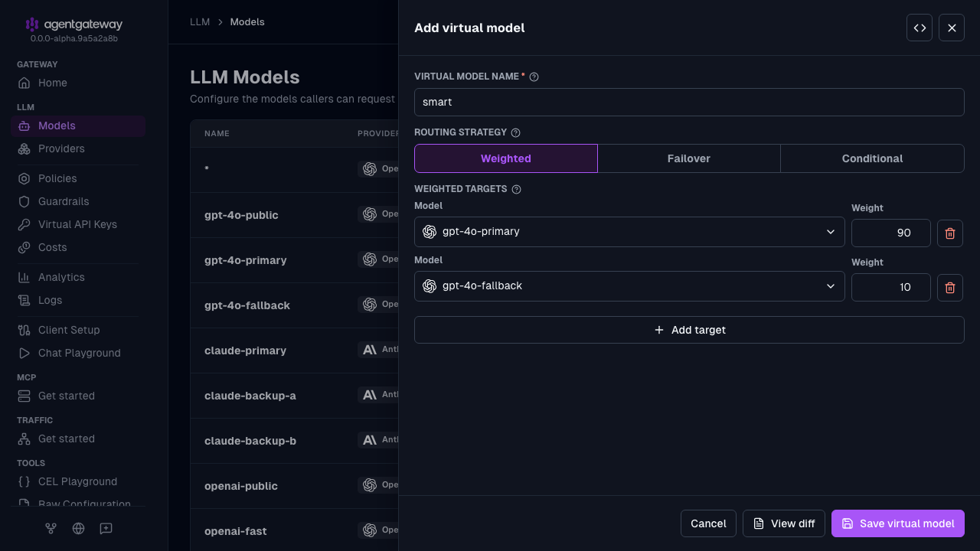980x551 pixels.
Task: Select Models in sidebar
Action: [x=78, y=126]
